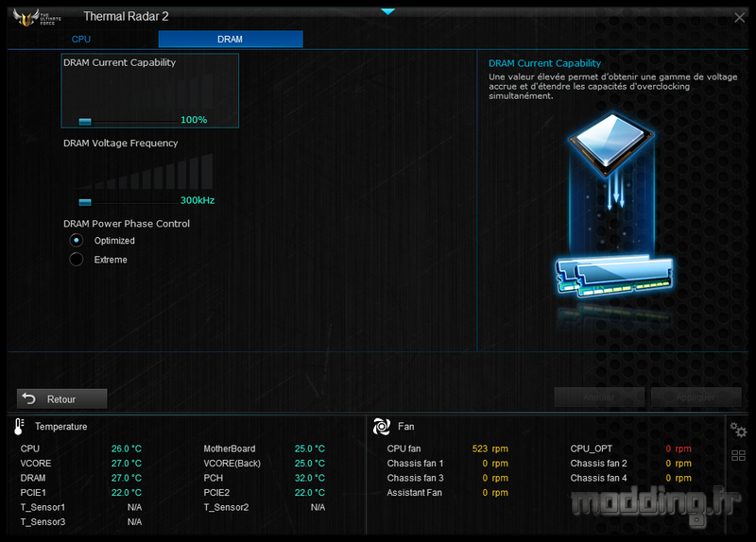This screenshot has width=756, height=542.
Task: Click the Temperature panel heading
Action: (x=60, y=427)
